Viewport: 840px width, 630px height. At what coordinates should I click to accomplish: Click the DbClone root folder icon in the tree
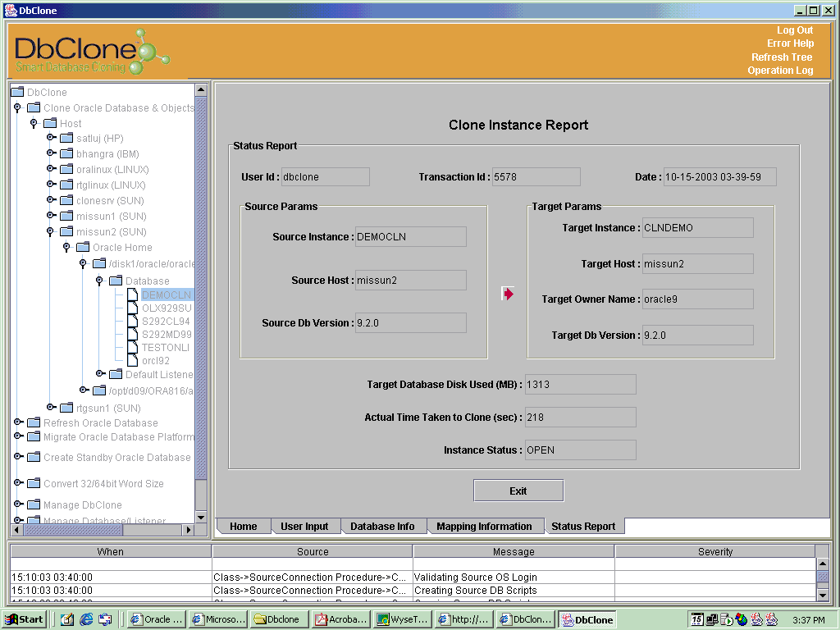(x=18, y=92)
